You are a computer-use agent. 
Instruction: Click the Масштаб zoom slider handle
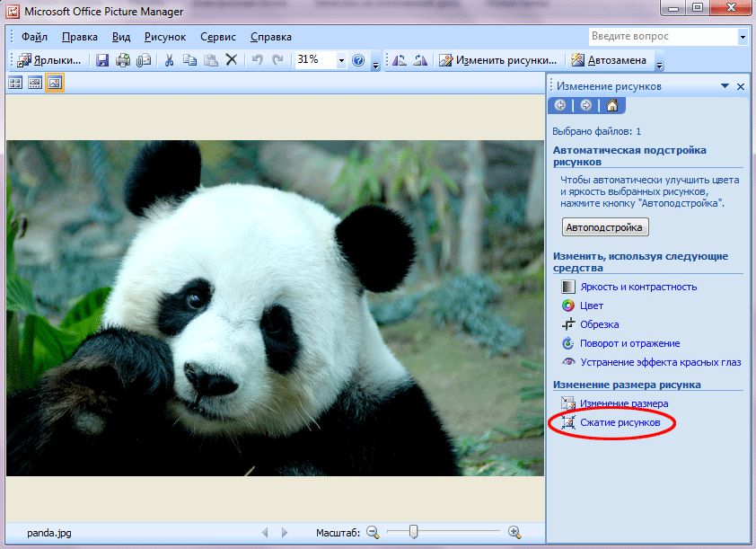point(413,533)
